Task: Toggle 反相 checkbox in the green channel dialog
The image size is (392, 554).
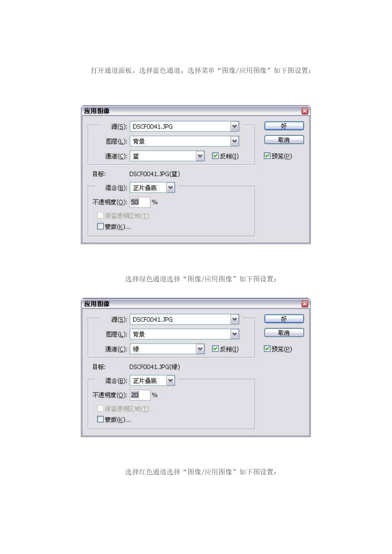Action: coord(215,349)
